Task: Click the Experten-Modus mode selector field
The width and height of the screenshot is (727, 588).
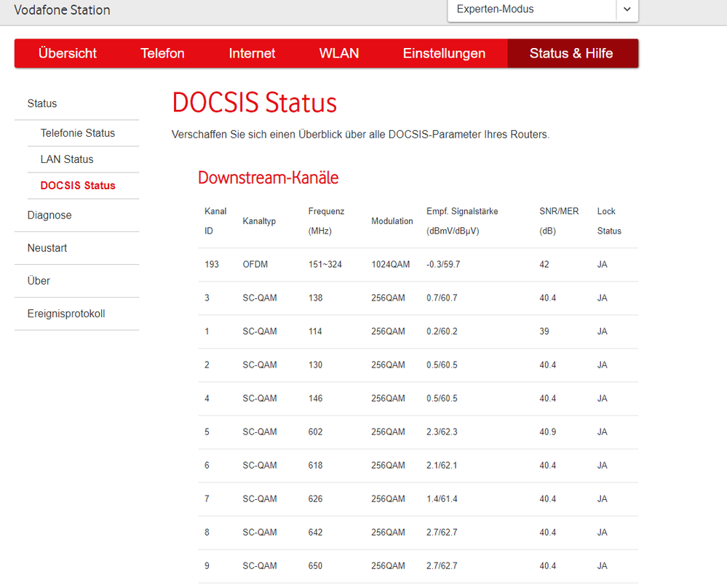Action: click(543, 9)
